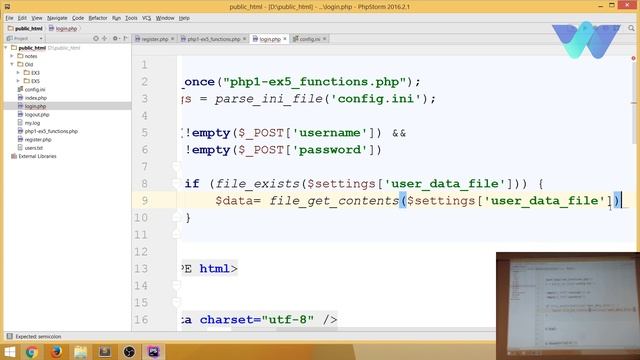Select php1-ex5_functions.php in the project tree
640x360 pixels.
48,131
